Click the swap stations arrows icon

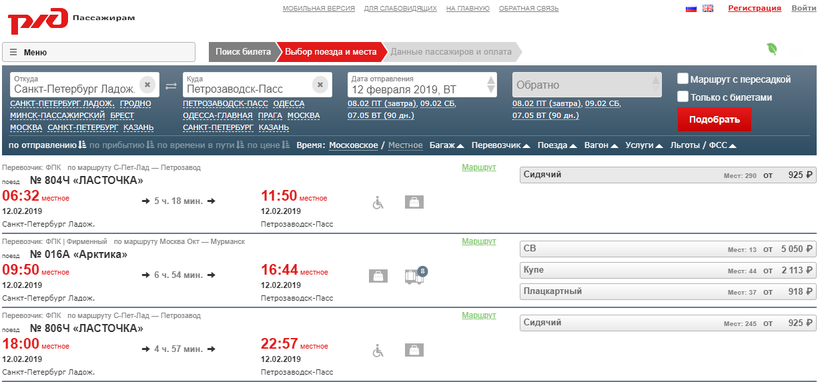point(171,86)
